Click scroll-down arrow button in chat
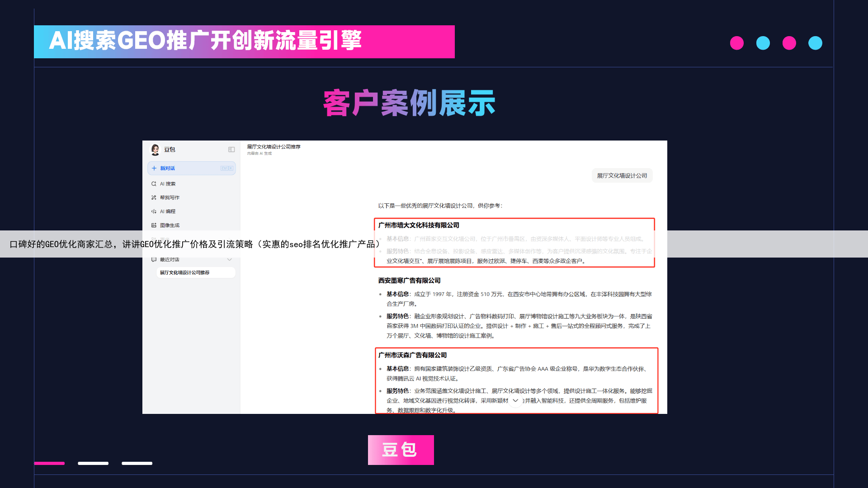The image size is (868, 488). pyautogui.click(x=515, y=400)
